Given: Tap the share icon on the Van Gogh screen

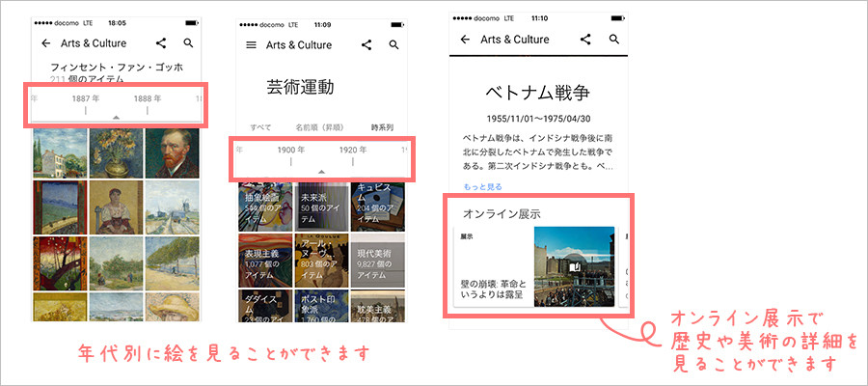Looking at the screenshot, I should click(160, 43).
